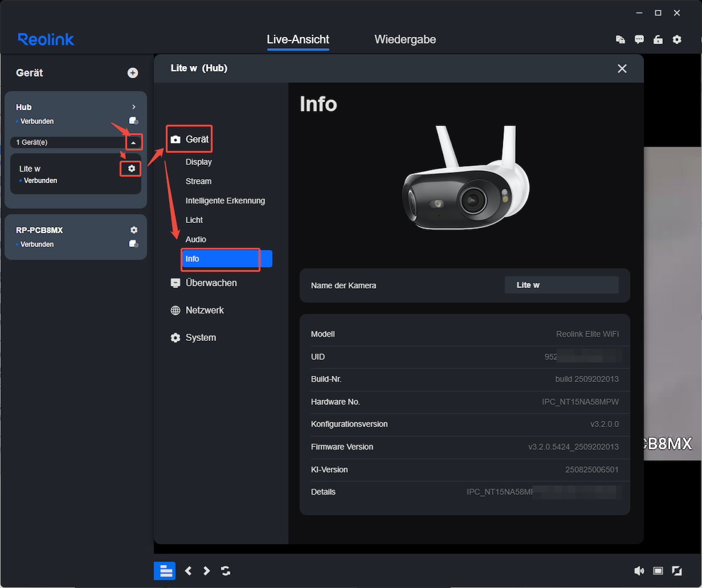Open Intelligente Erkennung settings

tap(225, 200)
